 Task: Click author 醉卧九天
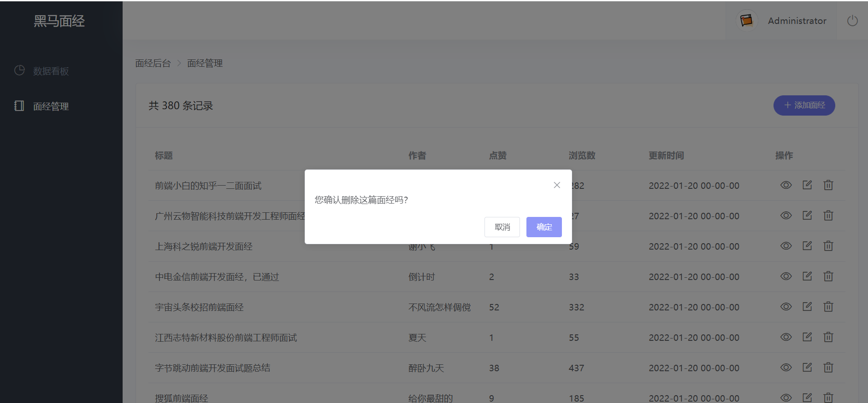pyautogui.click(x=426, y=368)
